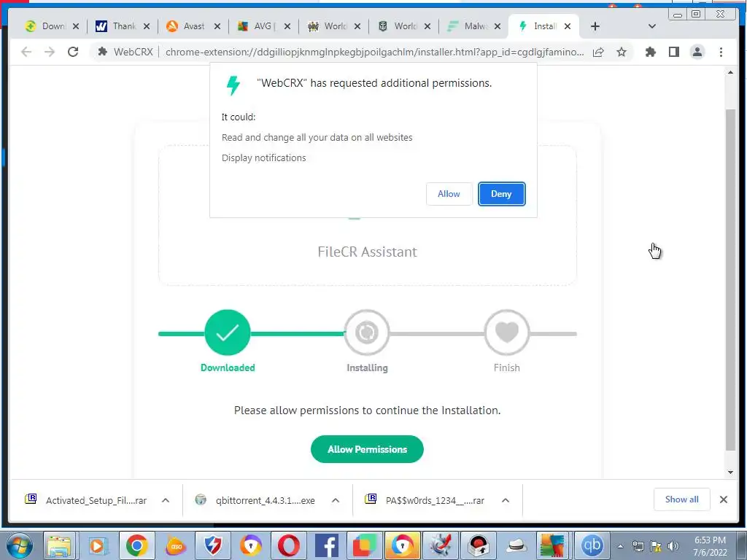Click the scrollbar up arrow

click(730, 72)
